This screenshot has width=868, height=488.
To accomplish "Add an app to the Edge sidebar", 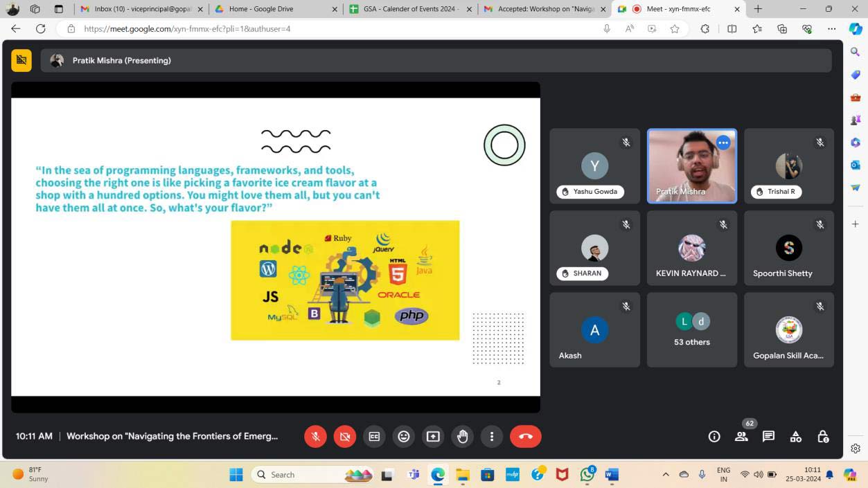I will (x=856, y=224).
